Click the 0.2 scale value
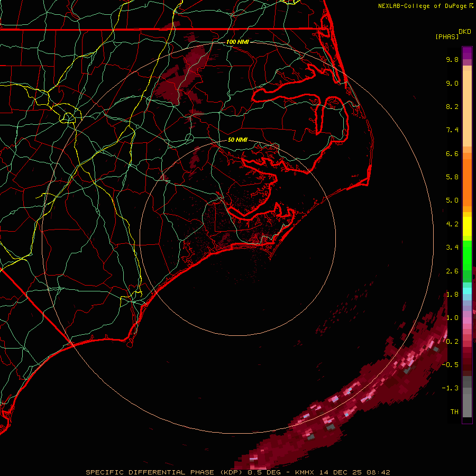476x476 pixels. point(452,342)
